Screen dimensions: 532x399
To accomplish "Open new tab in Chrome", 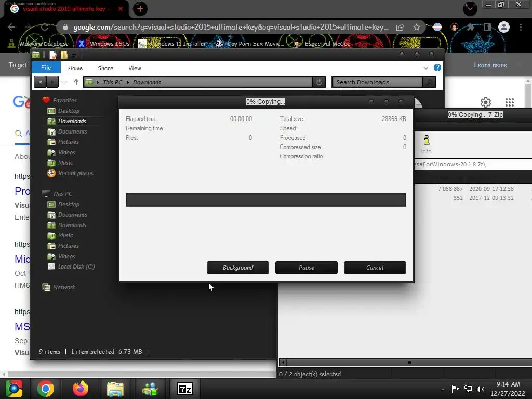I will (140, 9).
